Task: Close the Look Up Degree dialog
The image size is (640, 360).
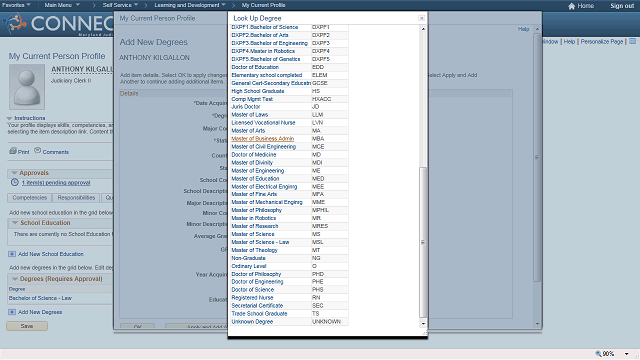Action: (421, 18)
